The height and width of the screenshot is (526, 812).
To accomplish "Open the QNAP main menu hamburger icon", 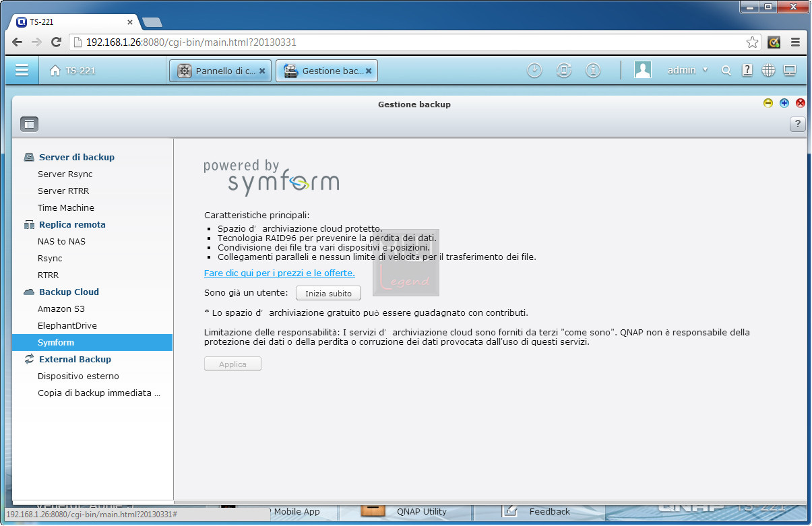I will click(x=22, y=70).
